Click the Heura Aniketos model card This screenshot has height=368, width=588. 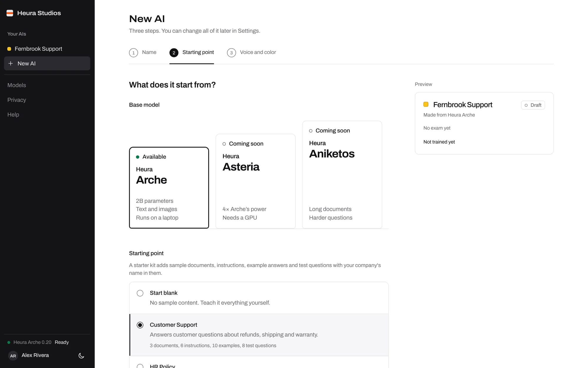point(342,175)
